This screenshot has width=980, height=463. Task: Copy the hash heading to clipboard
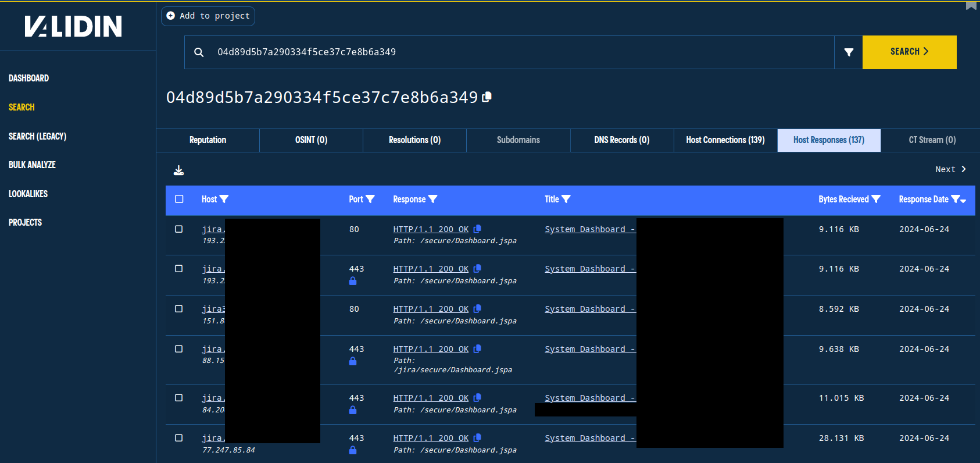(x=487, y=97)
